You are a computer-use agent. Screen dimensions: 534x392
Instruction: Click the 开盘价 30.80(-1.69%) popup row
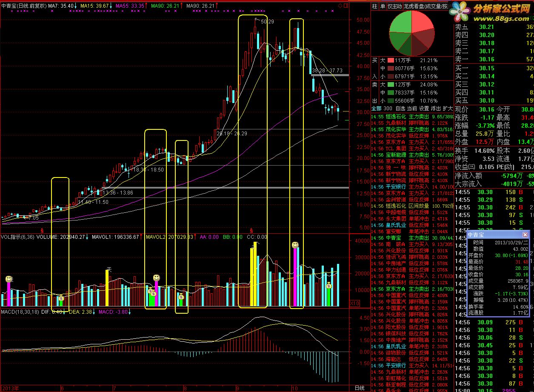(x=498, y=255)
